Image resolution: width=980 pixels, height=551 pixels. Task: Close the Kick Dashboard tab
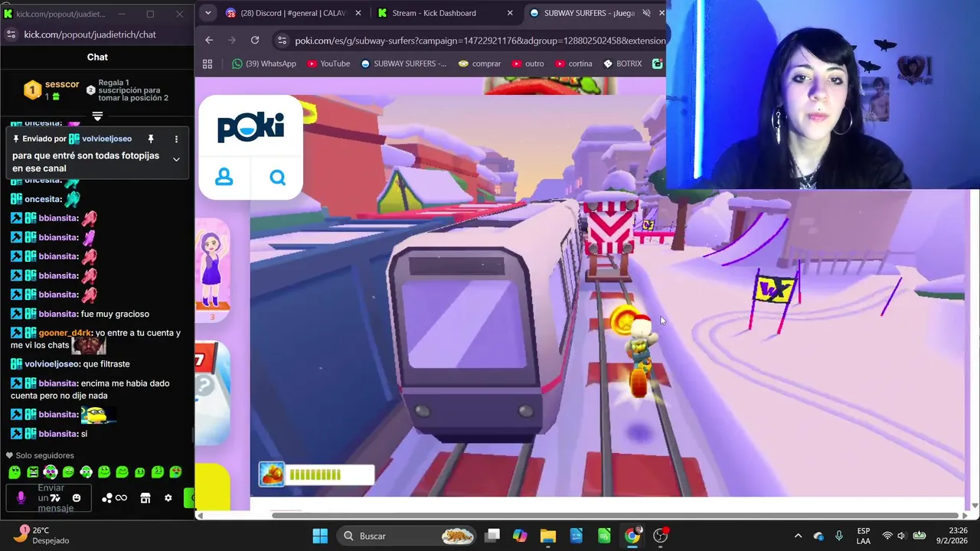(510, 13)
